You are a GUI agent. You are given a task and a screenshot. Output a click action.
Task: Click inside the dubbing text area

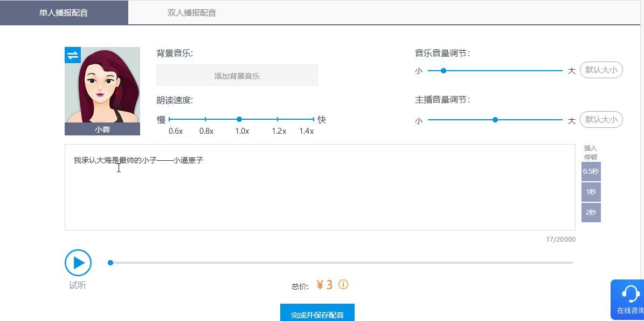(320, 194)
